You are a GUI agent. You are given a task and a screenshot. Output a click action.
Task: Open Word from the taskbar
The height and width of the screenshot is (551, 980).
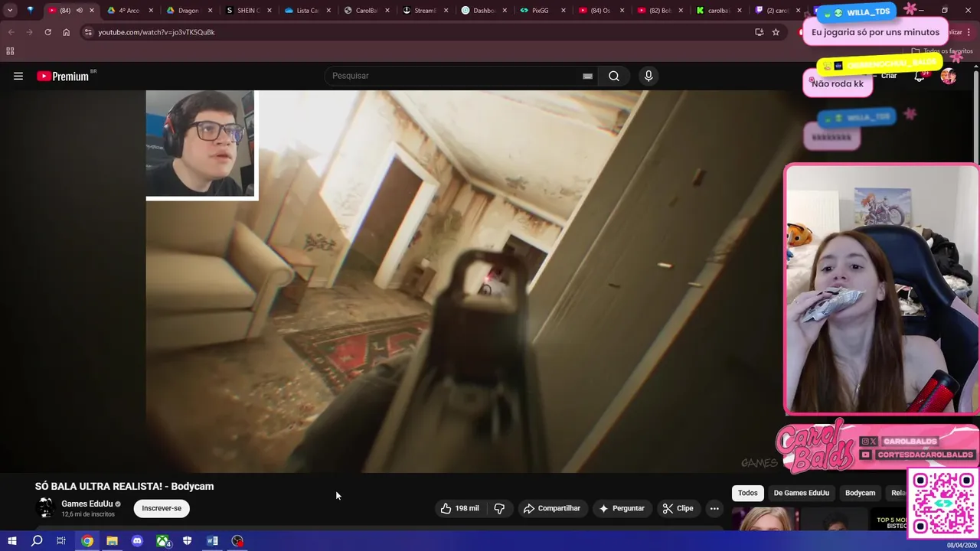pos(212,541)
